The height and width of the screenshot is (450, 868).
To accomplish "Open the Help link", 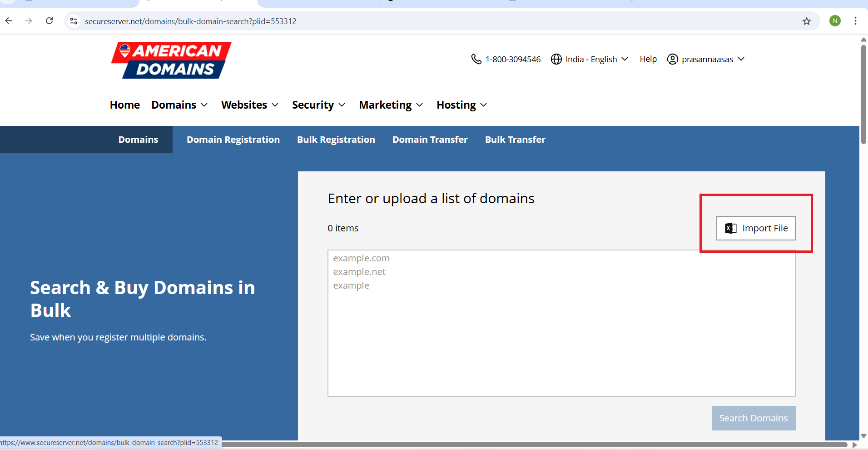I will click(648, 59).
